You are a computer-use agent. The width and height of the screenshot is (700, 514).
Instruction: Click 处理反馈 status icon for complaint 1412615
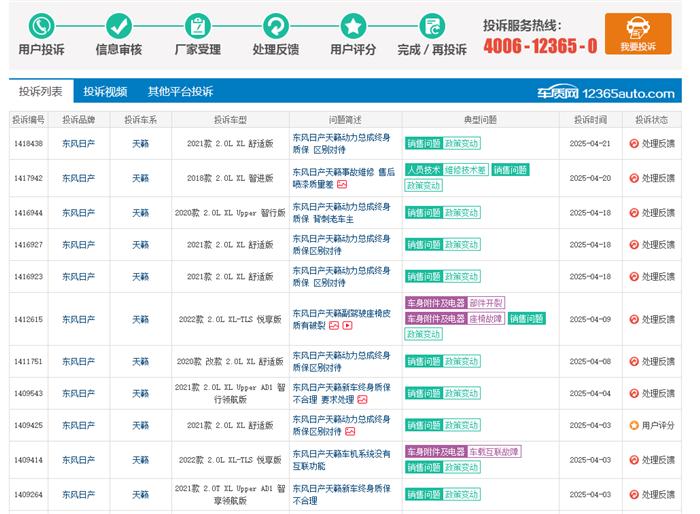click(634, 319)
